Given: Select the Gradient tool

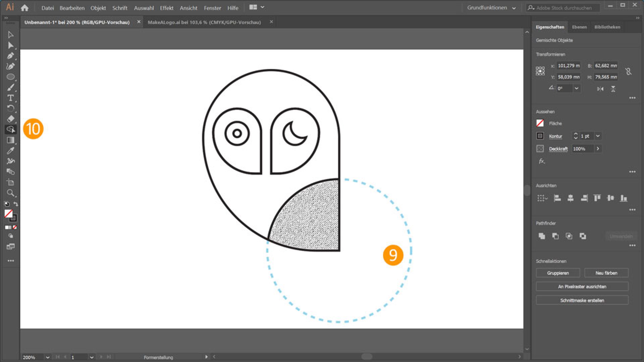Looking at the screenshot, I should [10, 140].
